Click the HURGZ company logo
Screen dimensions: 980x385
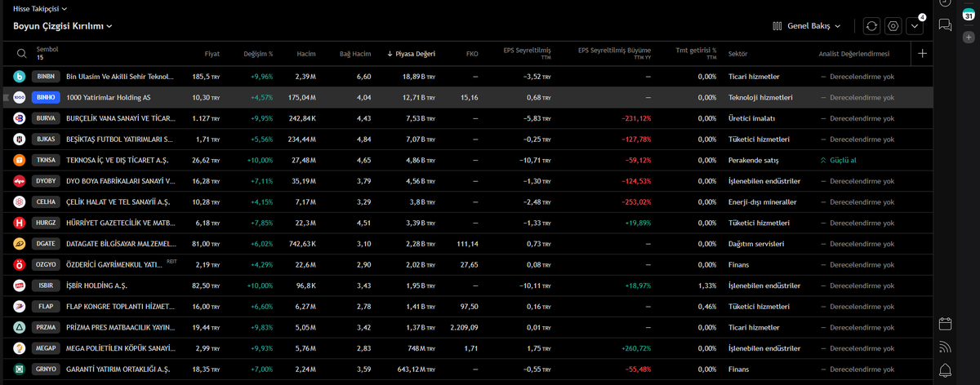point(20,223)
